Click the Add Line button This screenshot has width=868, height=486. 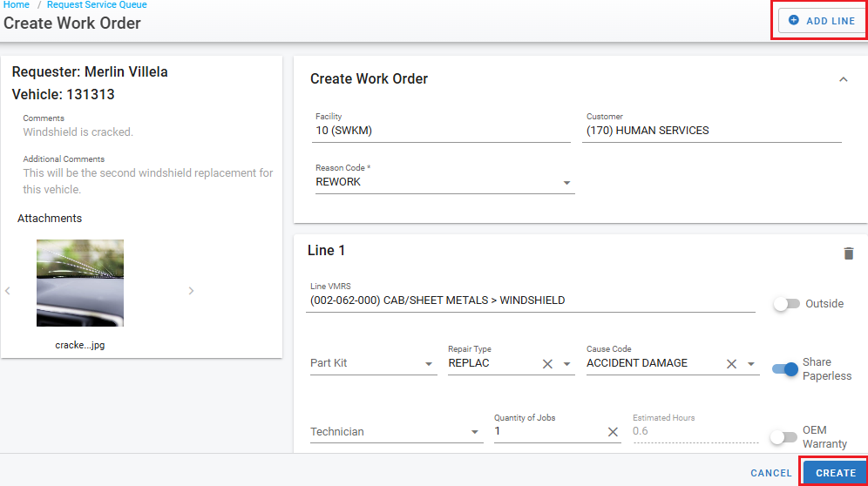point(821,20)
